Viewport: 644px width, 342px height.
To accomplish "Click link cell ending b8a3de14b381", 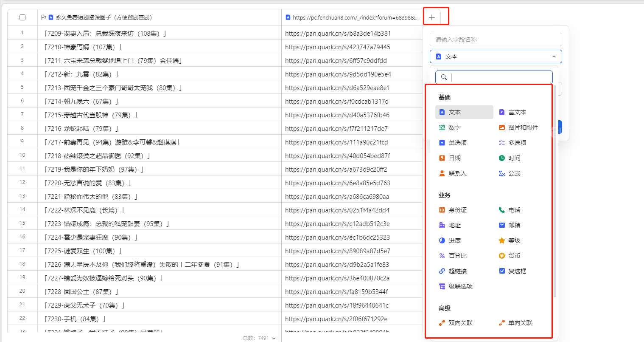I will tap(352, 33).
